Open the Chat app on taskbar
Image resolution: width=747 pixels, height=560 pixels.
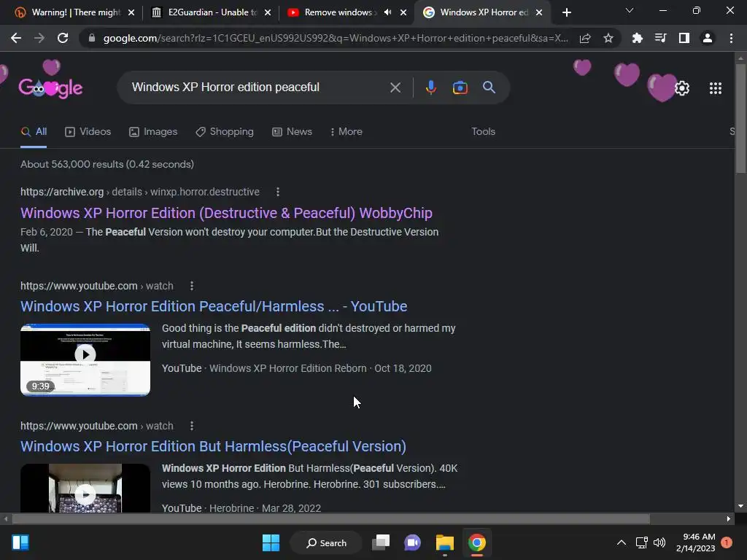click(413, 542)
